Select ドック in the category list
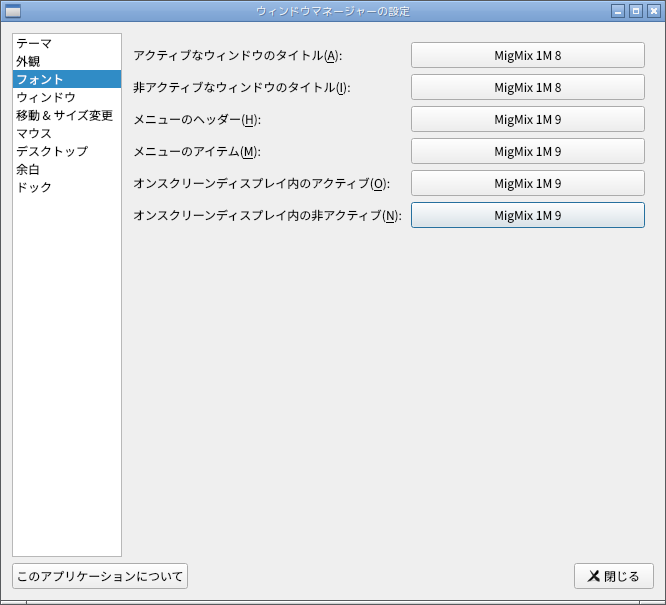This screenshot has width=666, height=605. coord(67,187)
